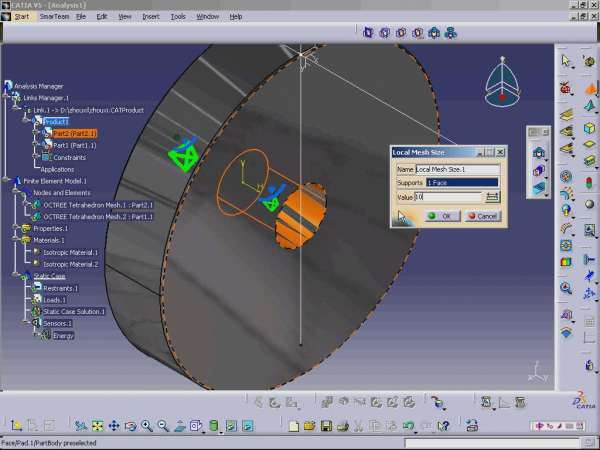The width and height of the screenshot is (600, 450).
Task: Click the top icon in the floating toolbar
Action: (x=539, y=153)
